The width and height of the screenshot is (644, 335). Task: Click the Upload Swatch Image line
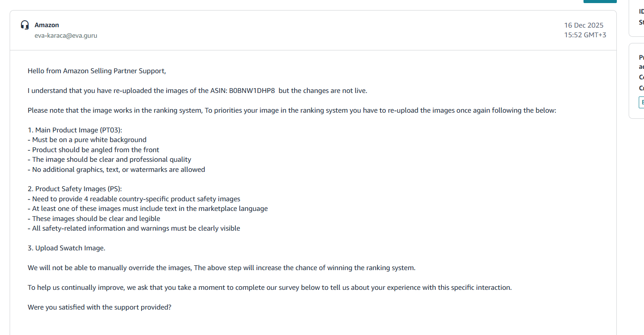click(x=66, y=248)
